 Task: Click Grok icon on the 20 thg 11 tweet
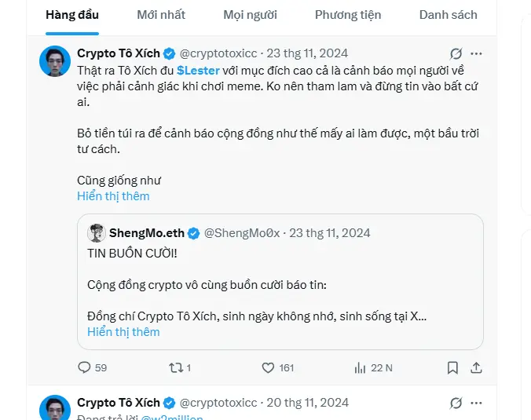pos(456,403)
